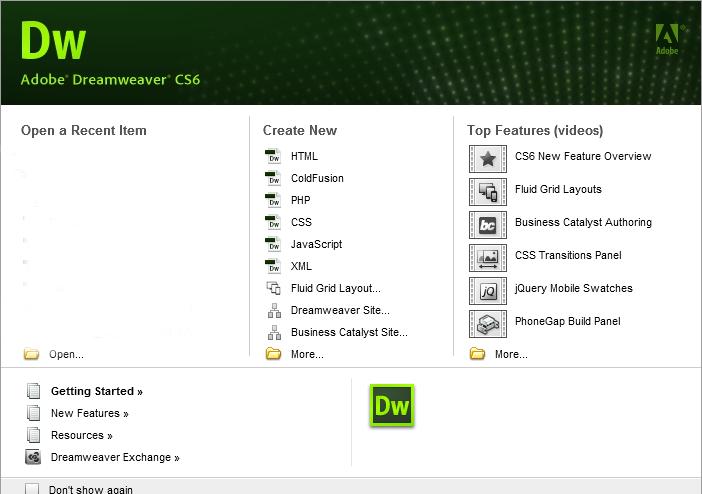This screenshot has width=702, height=494.
Task: Click the PHP document icon
Action: pos(273,200)
